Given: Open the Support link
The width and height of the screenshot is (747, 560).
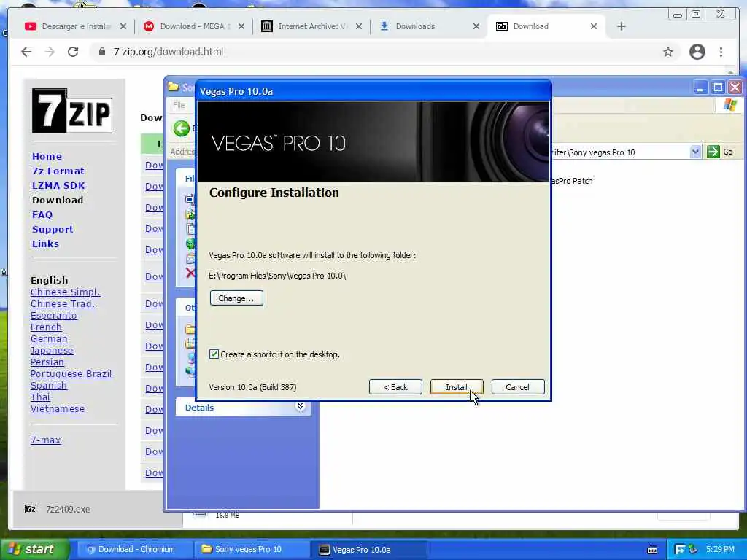Looking at the screenshot, I should (53, 229).
